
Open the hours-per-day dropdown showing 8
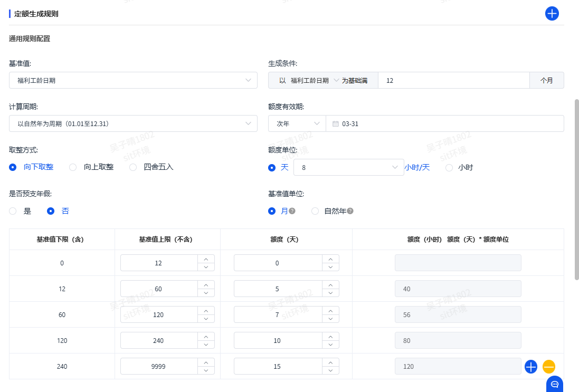(x=348, y=167)
